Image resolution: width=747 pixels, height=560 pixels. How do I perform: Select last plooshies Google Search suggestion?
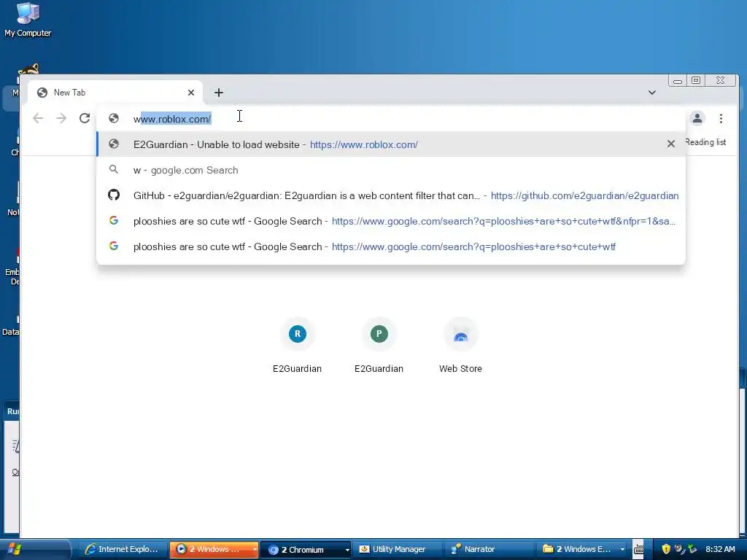click(x=391, y=246)
